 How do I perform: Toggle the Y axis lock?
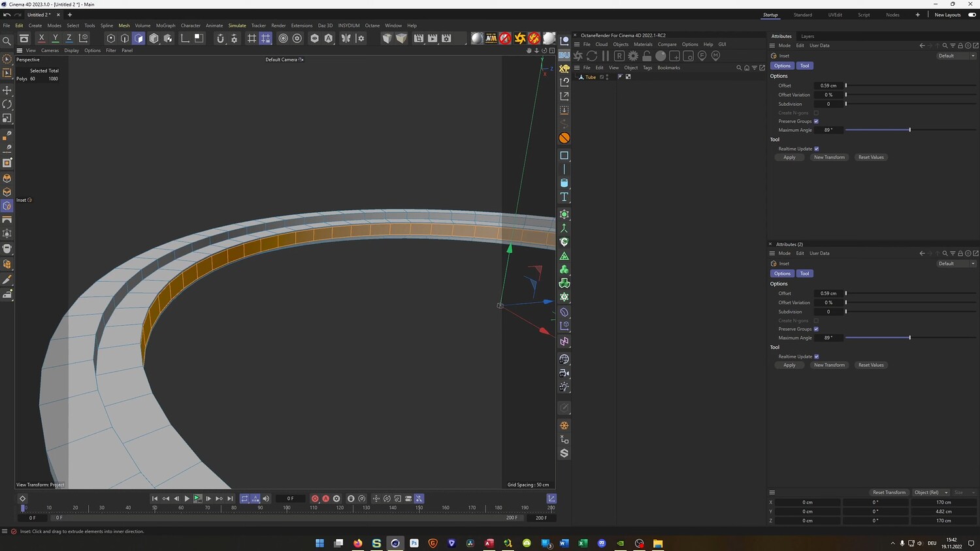pyautogui.click(x=56, y=39)
